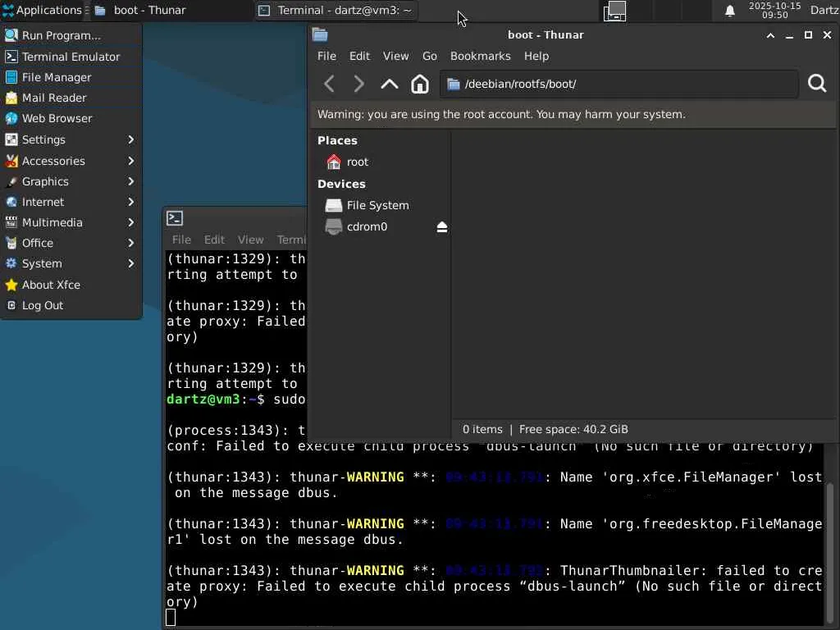Switch to Terminal taskbar button

[336, 10]
